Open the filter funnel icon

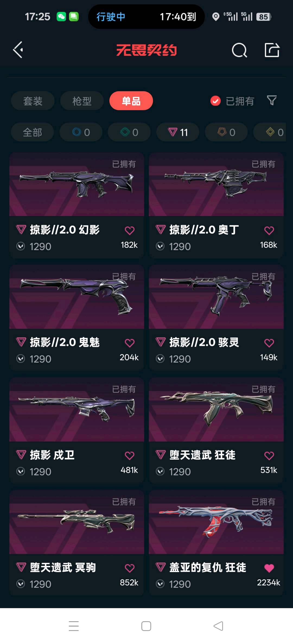pyautogui.click(x=272, y=101)
